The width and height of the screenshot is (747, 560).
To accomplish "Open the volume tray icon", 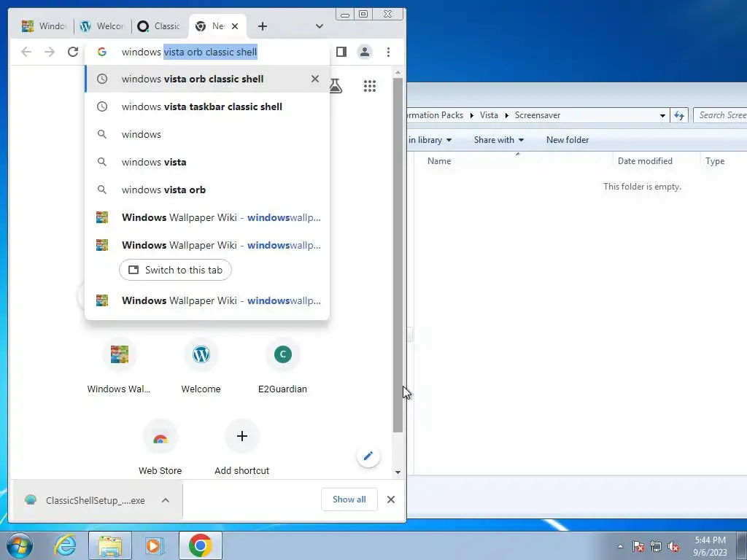I will coord(673,546).
